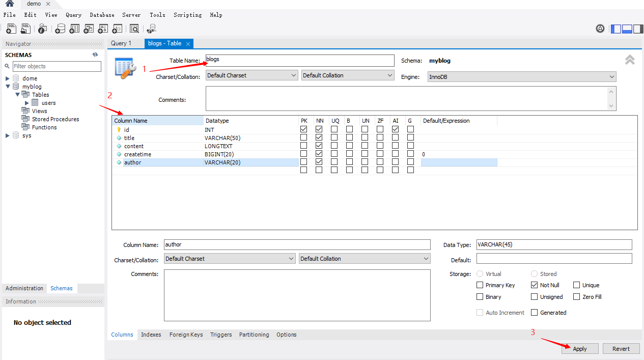Click create new schema toolbar icon
Viewport: 644px width, 360px height.
[60, 29]
